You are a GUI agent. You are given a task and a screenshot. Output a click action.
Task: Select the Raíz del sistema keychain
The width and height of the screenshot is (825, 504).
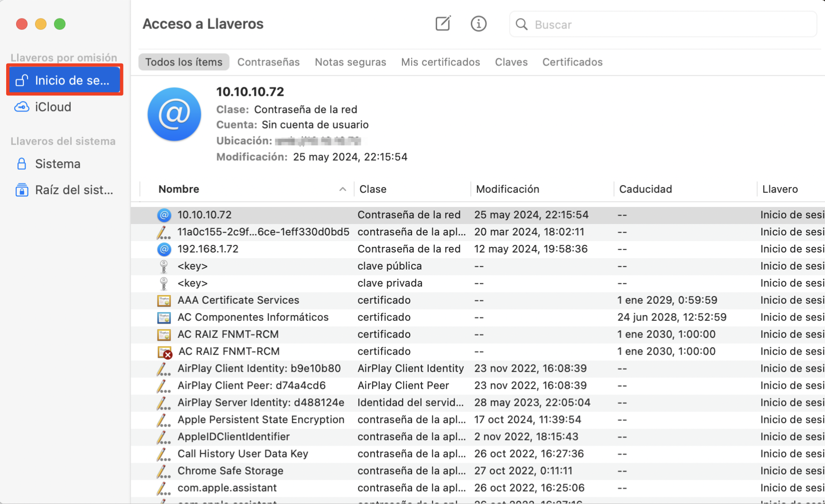74,190
